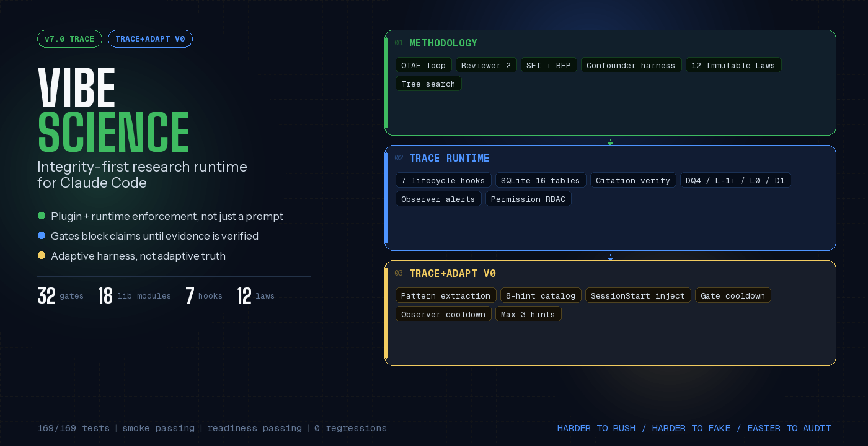The width and height of the screenshot is (868, 446).
Task: Select the OTAE loop tag
Action: coord(423,65)
